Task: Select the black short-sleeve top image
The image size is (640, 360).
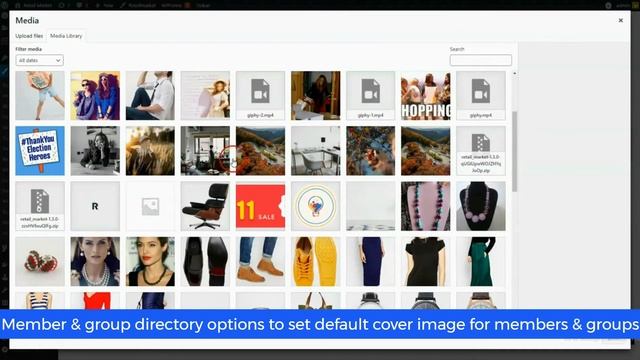Action: (x=426, y=261)
